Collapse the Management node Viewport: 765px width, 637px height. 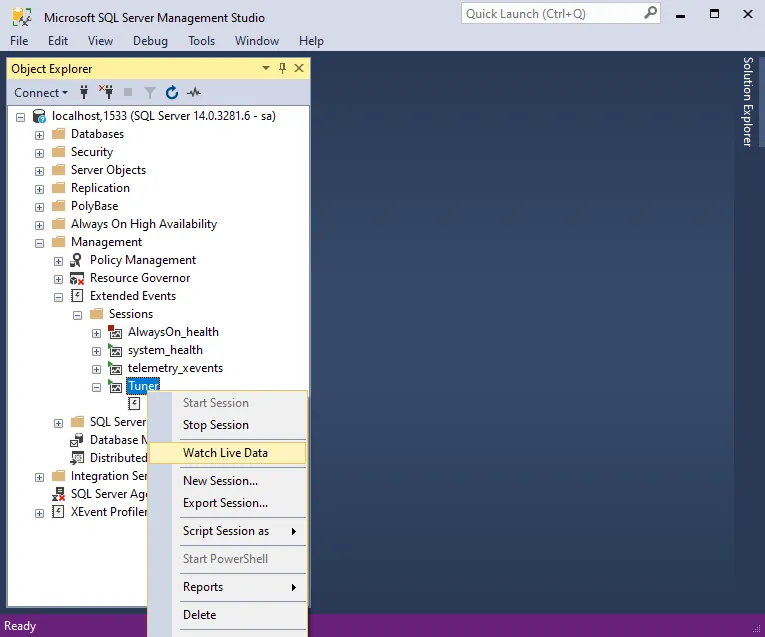[x=40, y=243]
